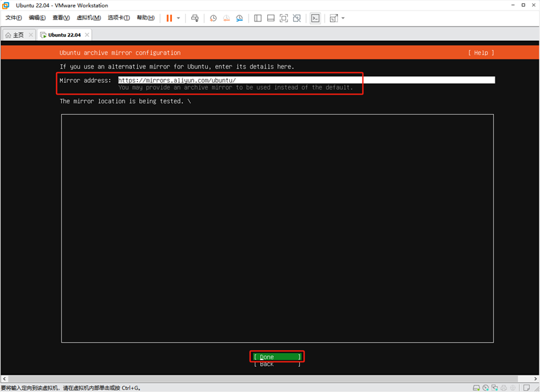540x392 pixels.
Task: Select the green Done button
Action: click(x=277, y=357)
